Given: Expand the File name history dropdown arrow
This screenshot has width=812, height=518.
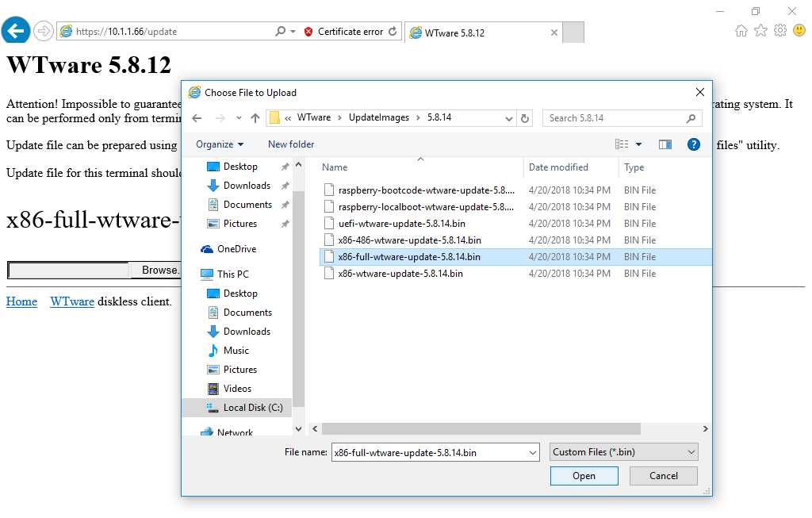Looking at the screenshot, I should [x=532, y=452].
